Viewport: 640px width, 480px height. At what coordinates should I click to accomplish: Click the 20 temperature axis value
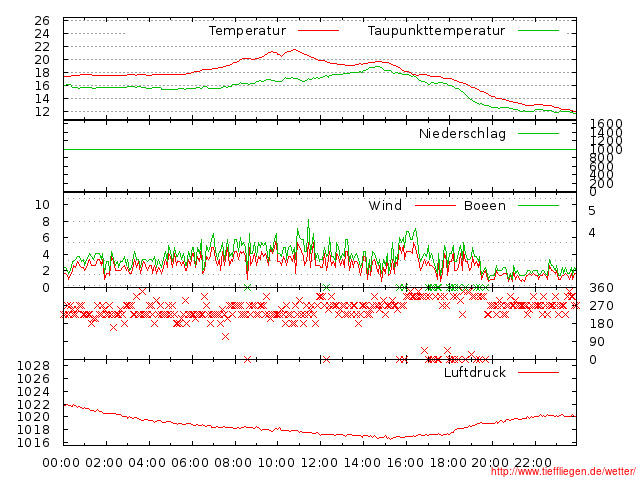[x=42, y=60]
